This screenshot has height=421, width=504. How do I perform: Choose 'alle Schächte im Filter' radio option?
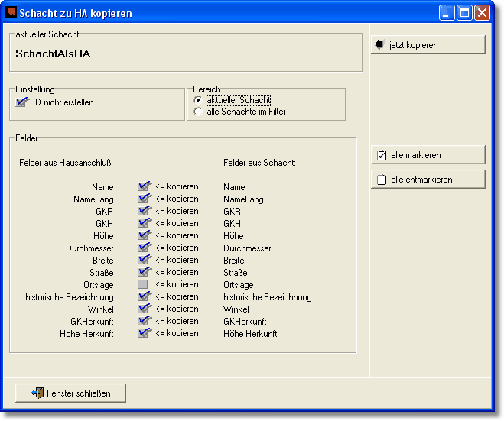(199, 112)
